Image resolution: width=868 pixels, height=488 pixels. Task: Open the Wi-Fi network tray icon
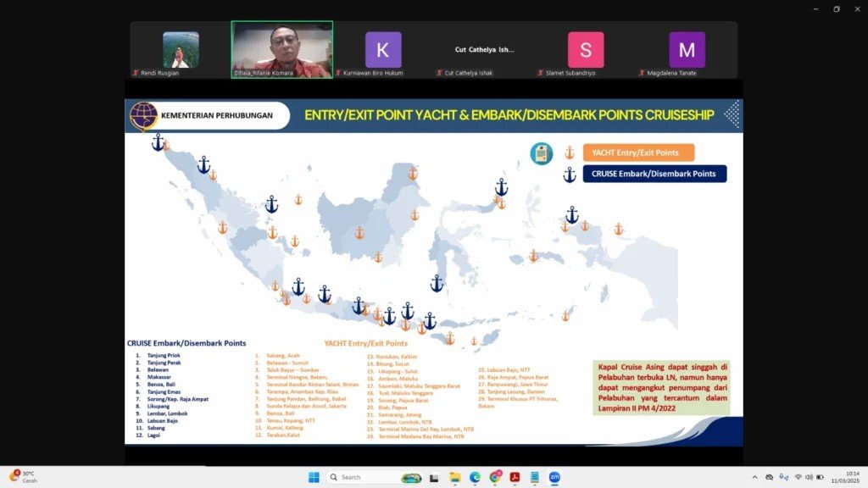(798, 477)
